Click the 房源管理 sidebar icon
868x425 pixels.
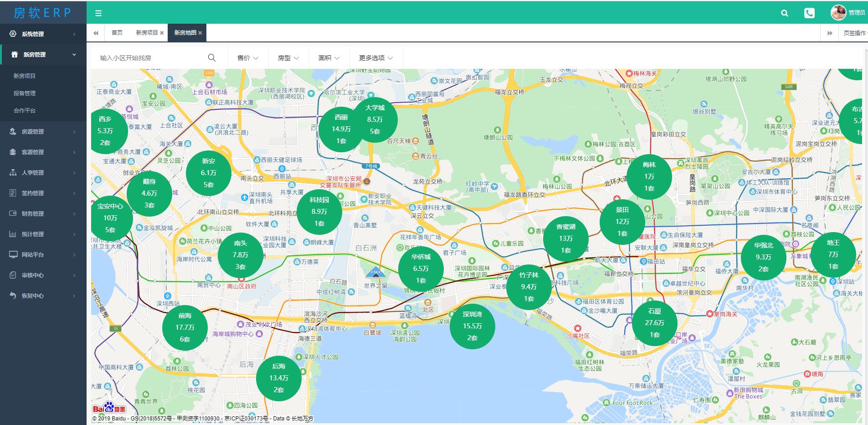pyautogui.click(x=13, y=131)
